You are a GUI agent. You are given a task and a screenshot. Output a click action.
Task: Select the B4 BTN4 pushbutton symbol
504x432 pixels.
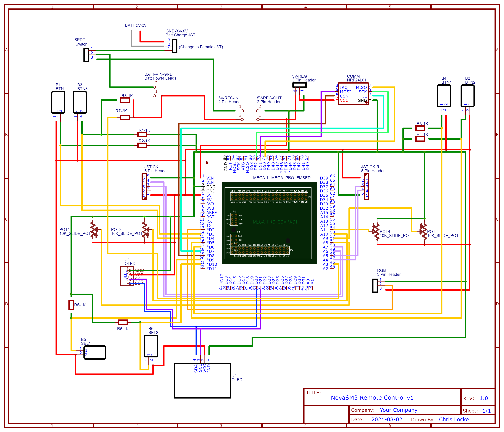[444, 96]
